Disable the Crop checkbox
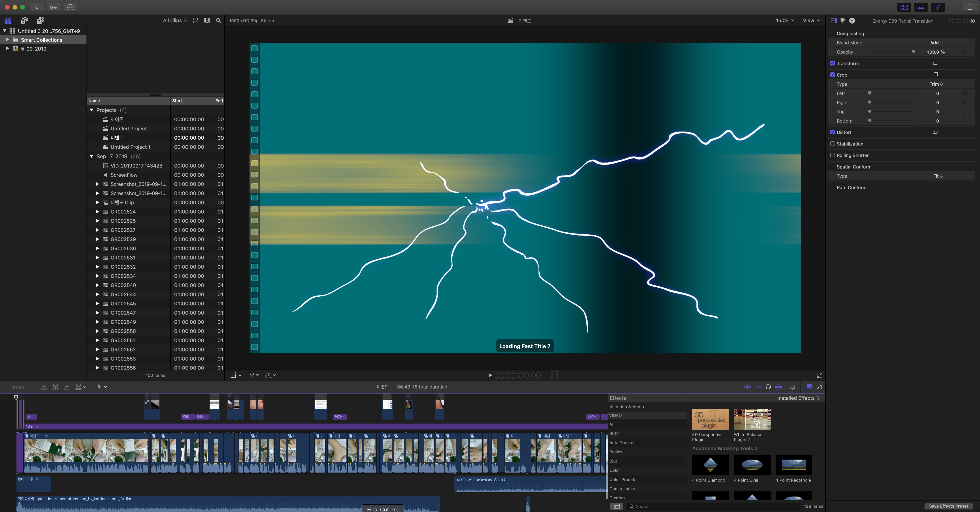980x512 pixels. click(x=832, y=75)
